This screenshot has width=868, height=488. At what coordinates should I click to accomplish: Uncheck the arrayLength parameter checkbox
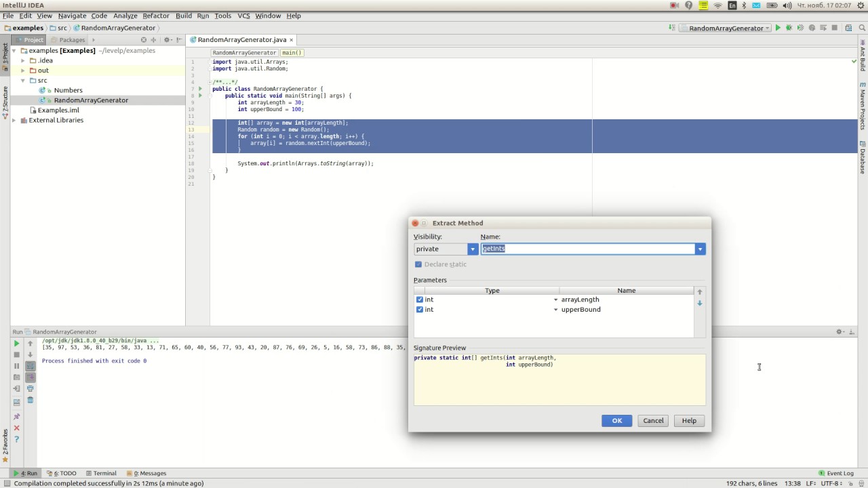click(420, 300)
